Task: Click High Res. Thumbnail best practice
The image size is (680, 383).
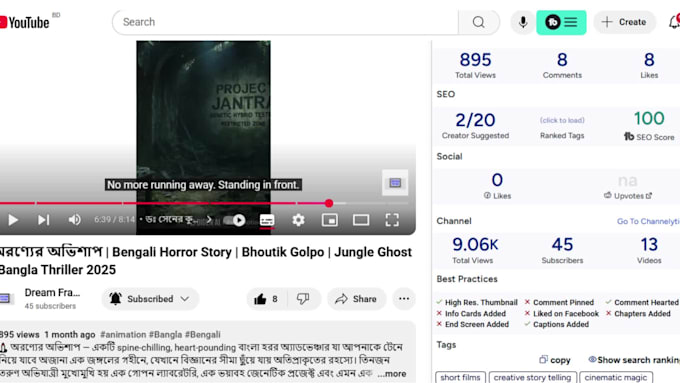Action: pos(477,302)
